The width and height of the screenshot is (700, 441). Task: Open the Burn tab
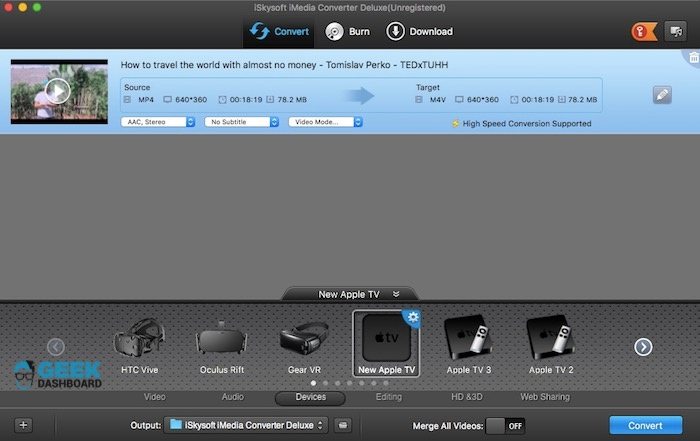[x=347, y=32]
